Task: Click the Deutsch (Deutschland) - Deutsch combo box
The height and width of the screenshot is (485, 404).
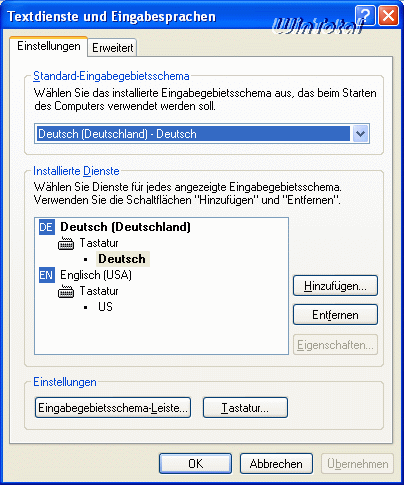Action: coord(202,134)
